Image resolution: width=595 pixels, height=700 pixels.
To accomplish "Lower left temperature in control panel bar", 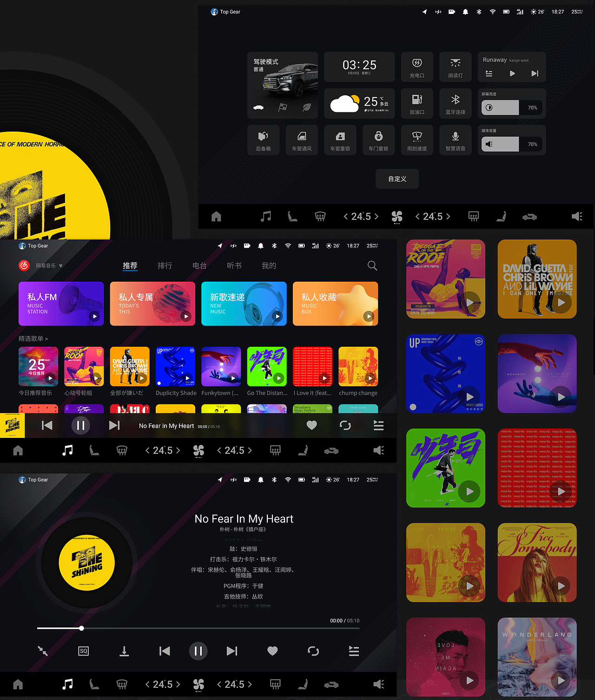I will click(x=346, y=217).
